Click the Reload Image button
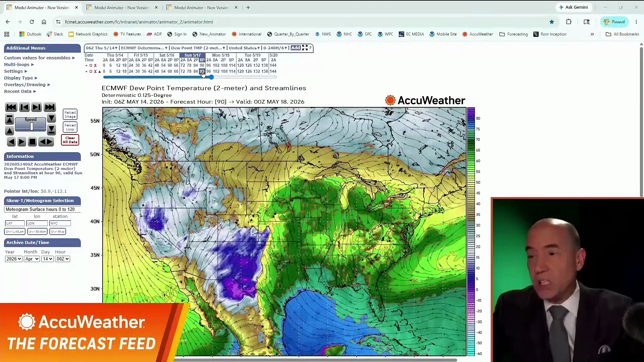The width and height of the screenshot is (644, 362). pyautogui.click(x=70, y=115)
